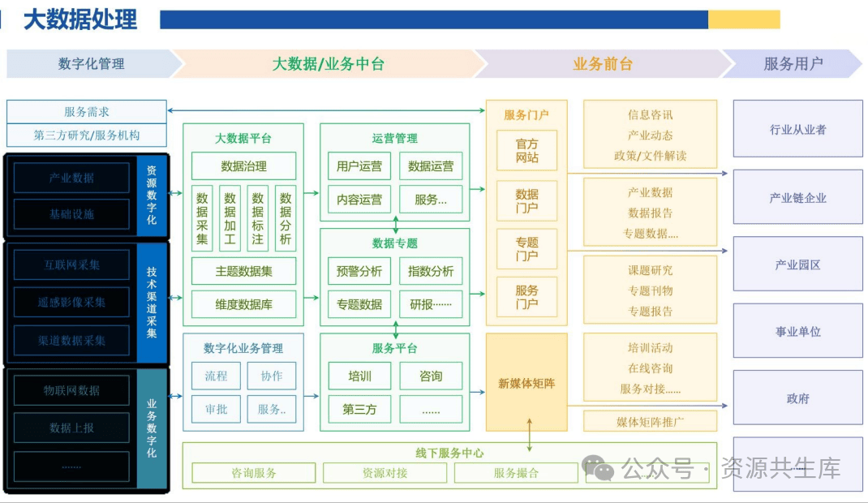Click the 业务数字化 vertical label
The width and height of the screenshot is (868, 503).
pos(151,428)
